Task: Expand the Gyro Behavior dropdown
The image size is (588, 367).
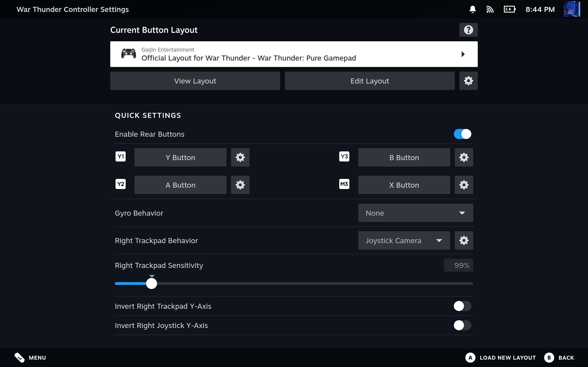Action: pos(415,213)
